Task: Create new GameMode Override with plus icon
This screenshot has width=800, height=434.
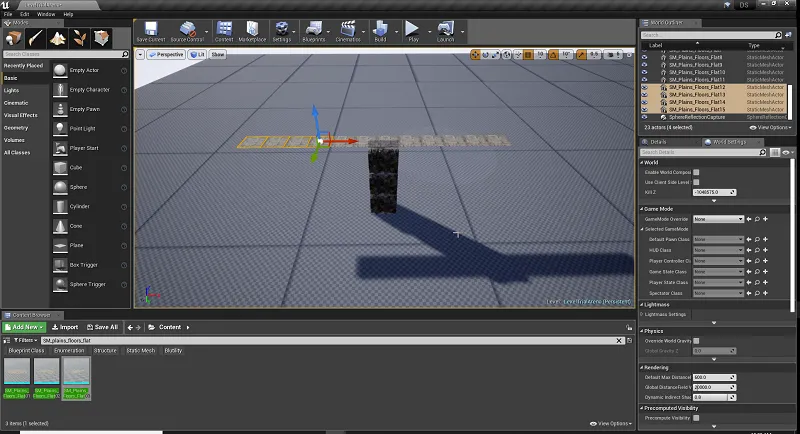Action: click(x=765, y=219)
